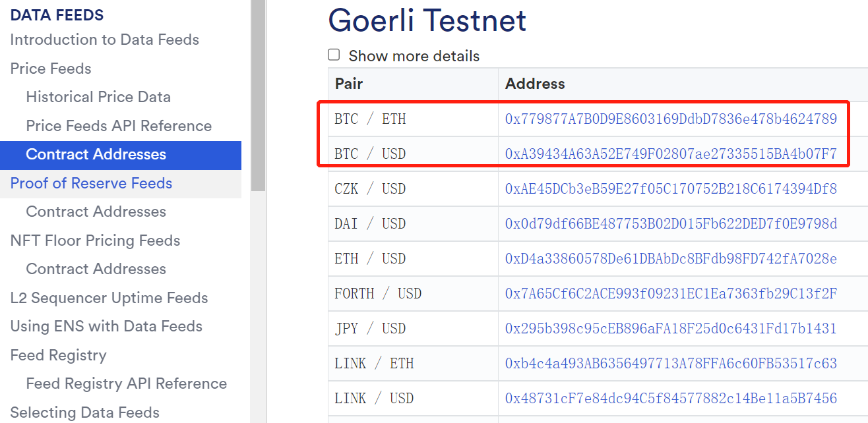Click the LINK / ETH pair cell
Image resolution: width=868 pixels, height=423 pixels.
coord(413,364)
